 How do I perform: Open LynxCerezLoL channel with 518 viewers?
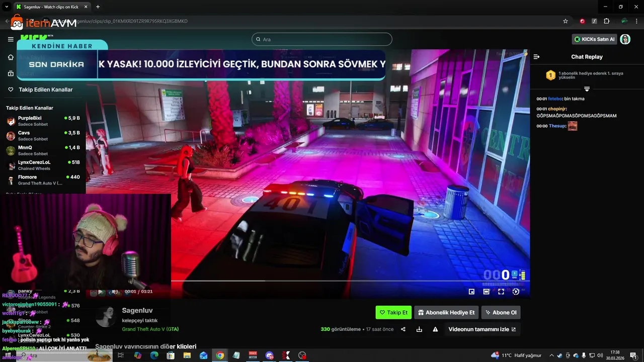click(x=43, y=165)
